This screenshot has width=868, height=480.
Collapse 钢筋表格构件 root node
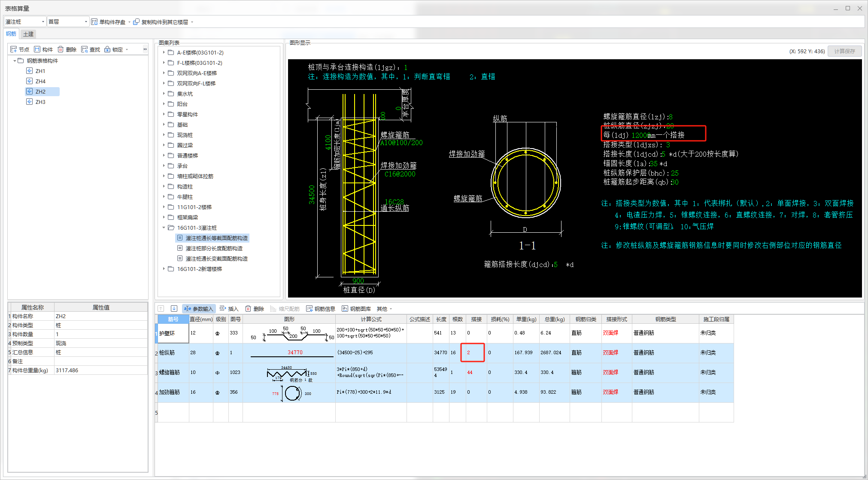pos(15,61)
